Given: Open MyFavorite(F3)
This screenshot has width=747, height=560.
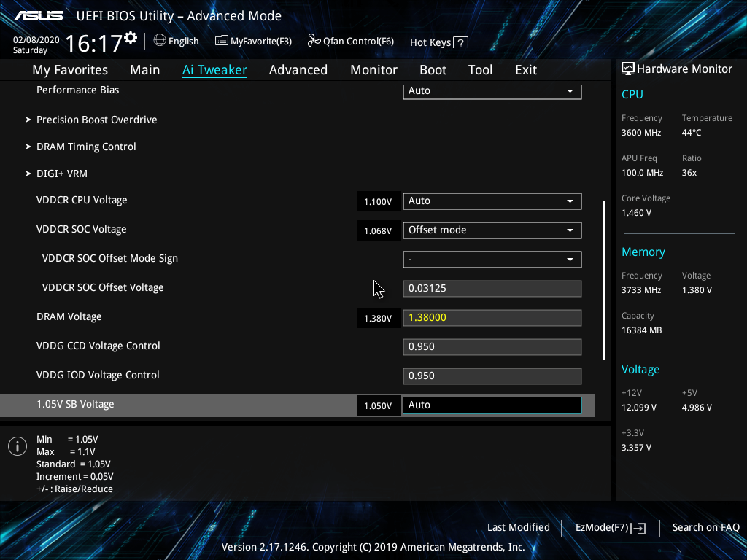Looking at the screenshot, I should [253, 41].
